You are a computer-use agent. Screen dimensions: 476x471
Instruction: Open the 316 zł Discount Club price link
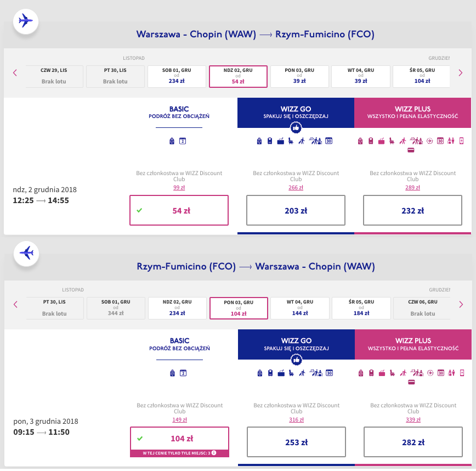coord(296,419)
